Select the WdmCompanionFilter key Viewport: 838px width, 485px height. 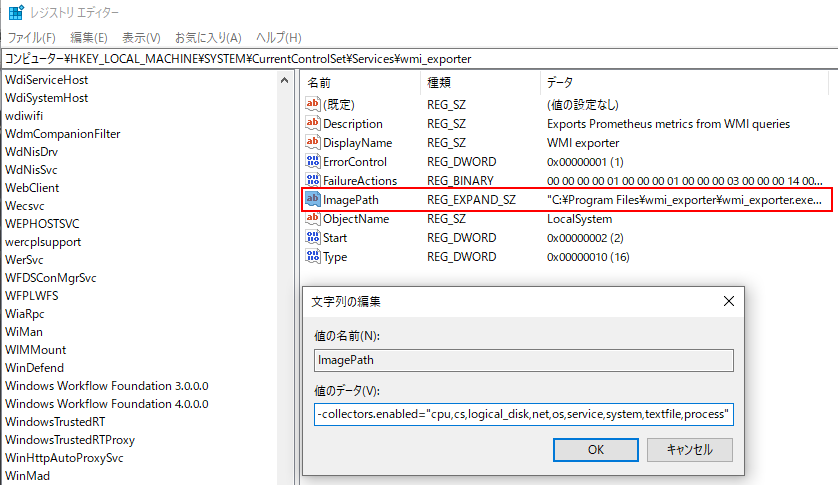click(x=63, y=134)
